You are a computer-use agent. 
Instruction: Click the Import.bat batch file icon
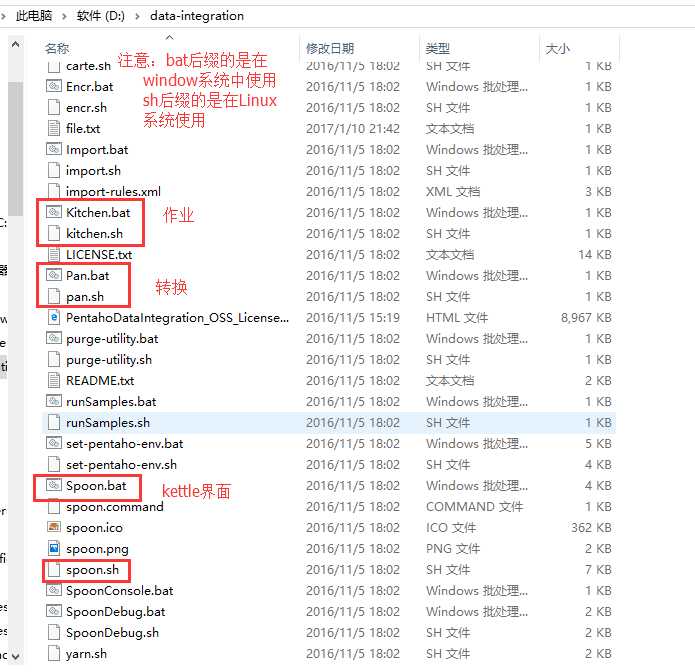(x=54, y=149)
